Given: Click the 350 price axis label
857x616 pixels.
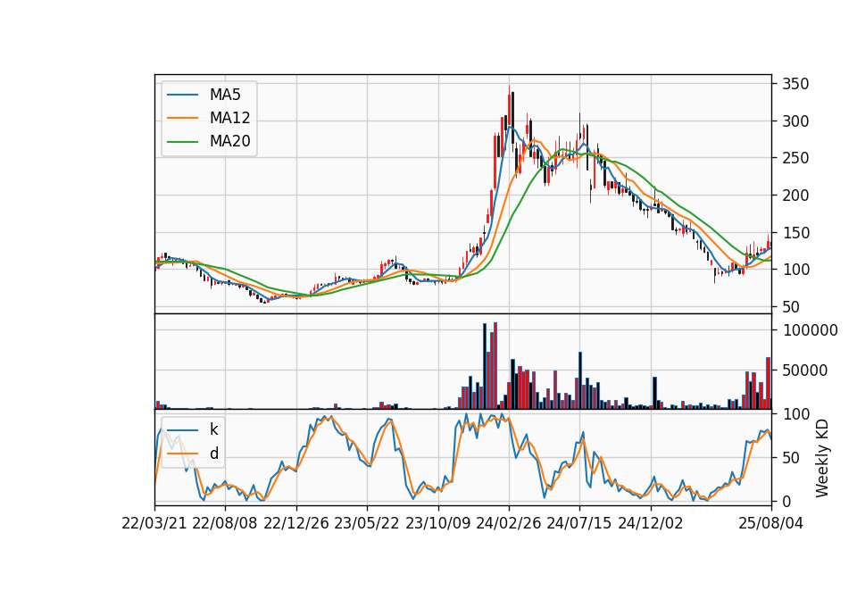Looking at the screenshot, I should click(x=795, y=84).
